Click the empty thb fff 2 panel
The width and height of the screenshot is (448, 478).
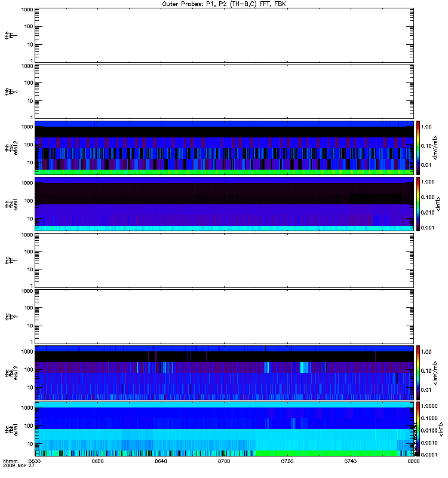[x=224, y=91]
